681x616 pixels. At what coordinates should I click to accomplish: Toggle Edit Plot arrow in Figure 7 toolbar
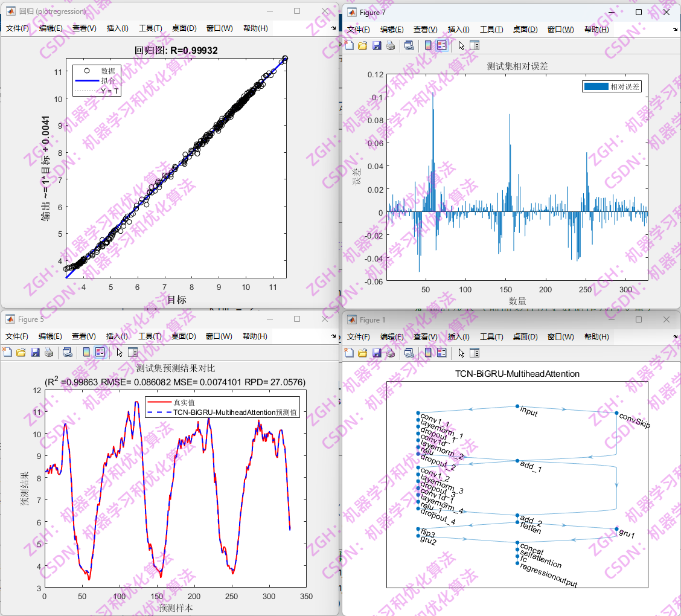[461, 46]
